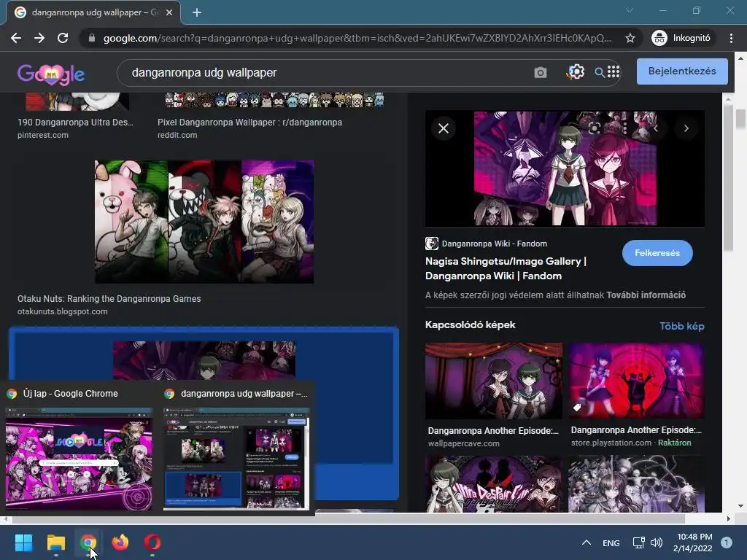Image resolution: width=747 pixels, height=560 pixels.
Task: Click További információ link
Action: [646, 295]
